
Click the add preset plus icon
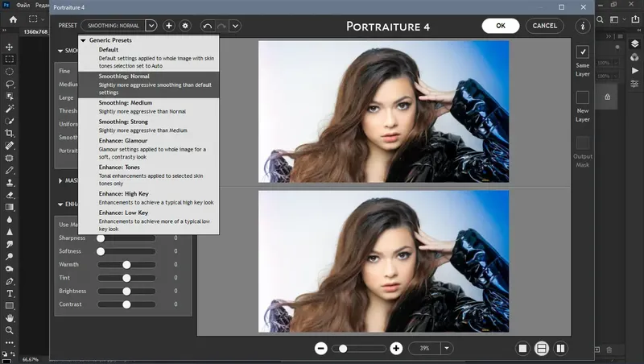169,26
